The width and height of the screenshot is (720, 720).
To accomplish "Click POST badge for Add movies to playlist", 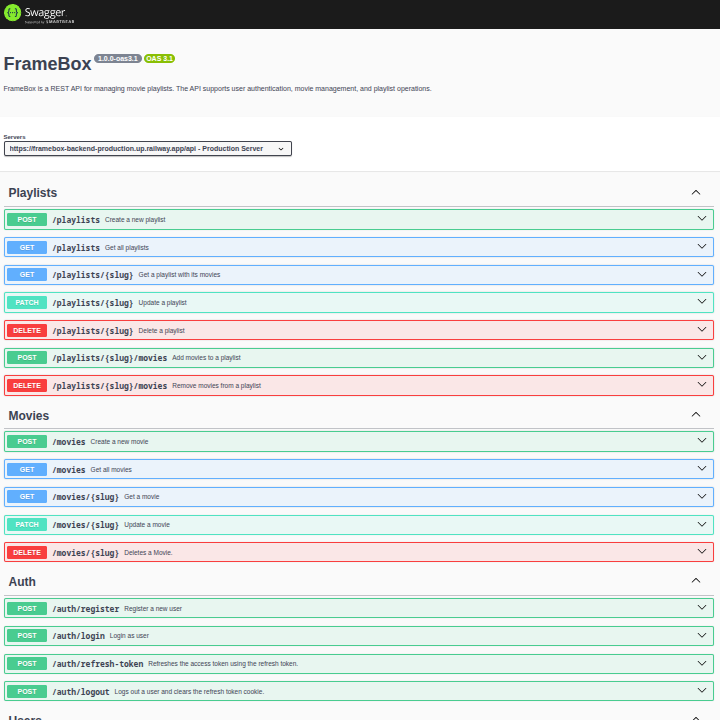I will (27, 358).
